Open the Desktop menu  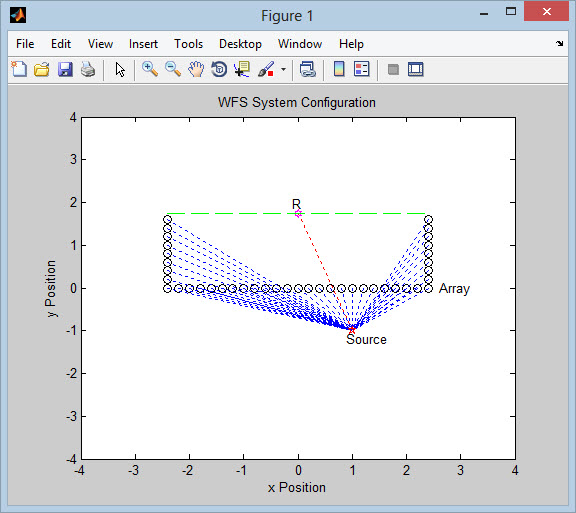click(240, 44)
